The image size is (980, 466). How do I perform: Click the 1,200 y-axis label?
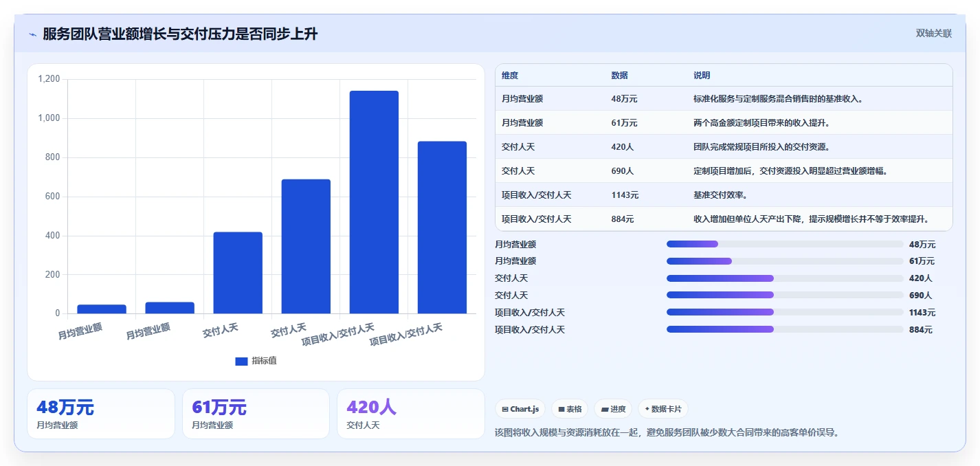pyautogui.click(x=49, y=79)
